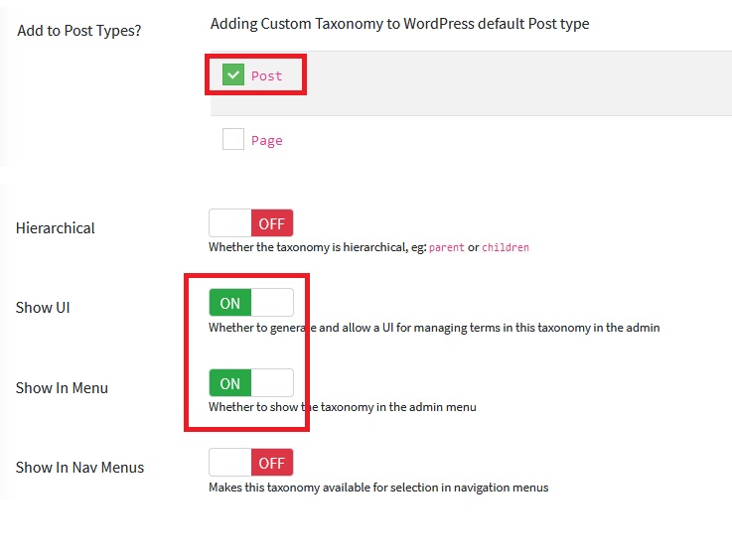Click the 'Whether the taxonomy is hierarchical' help text
This screenshot has height=560, width=732.
click(308, 247)
